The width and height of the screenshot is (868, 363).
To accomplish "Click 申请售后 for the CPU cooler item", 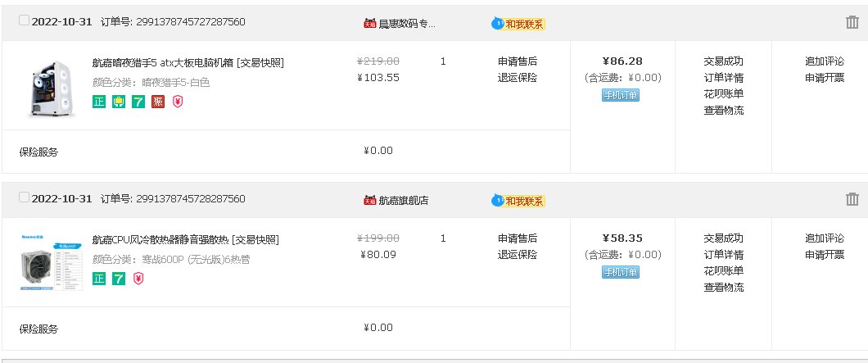I will (517, 238).
